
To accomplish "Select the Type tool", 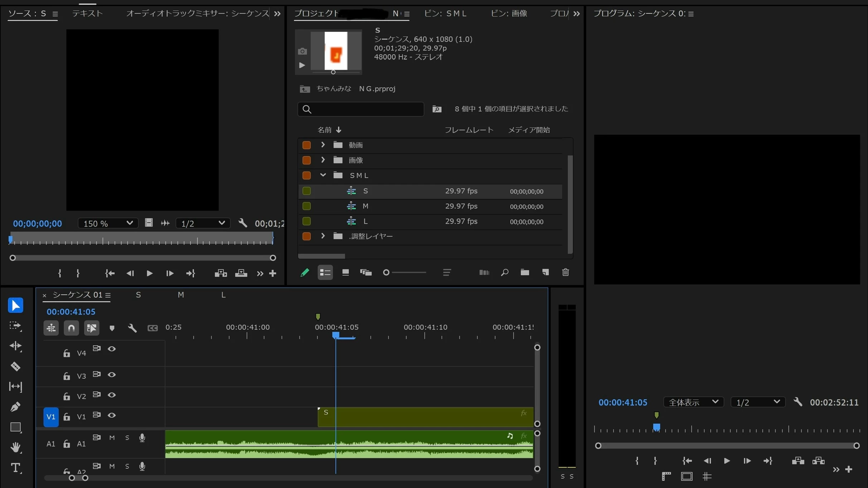I will (x=15, y=468).
